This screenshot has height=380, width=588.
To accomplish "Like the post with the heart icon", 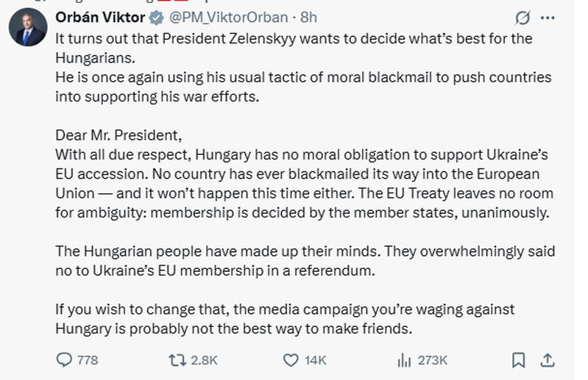I will coord(291,360).
